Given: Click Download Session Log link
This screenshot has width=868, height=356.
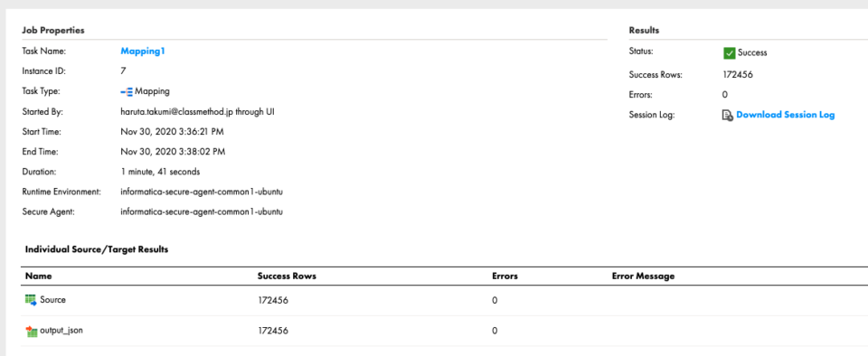Looking at the screenshot, I should (x=786, y=115).
